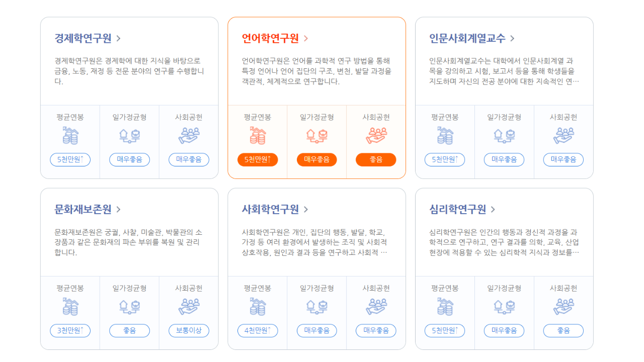Image resolution: width=644 pixels, height=362 pixels.
Task: Click the orange 5천만원↑ badge on 언어학연구원
Action: 258,159
